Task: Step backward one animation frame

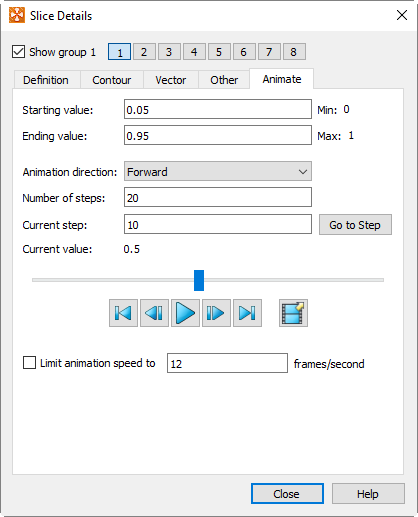Action: [154, 313]
